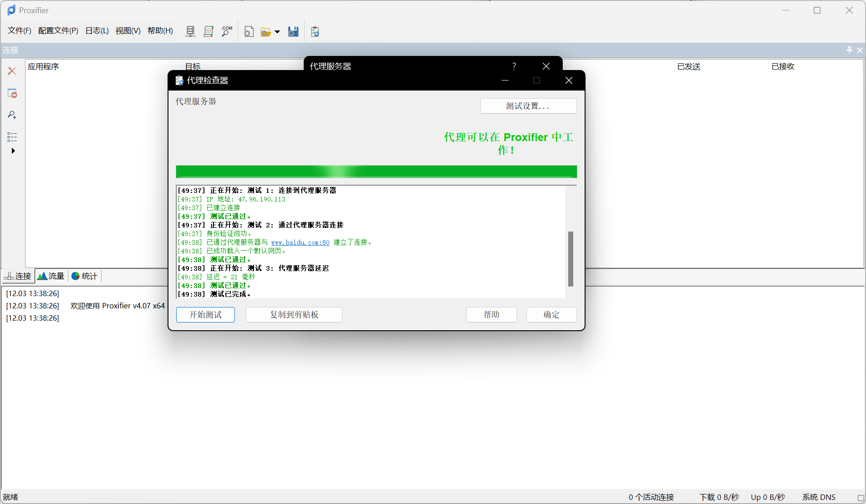Click the red X close connection icon
The width and height of the screenshot is (866, 504).
click(12, 71)
